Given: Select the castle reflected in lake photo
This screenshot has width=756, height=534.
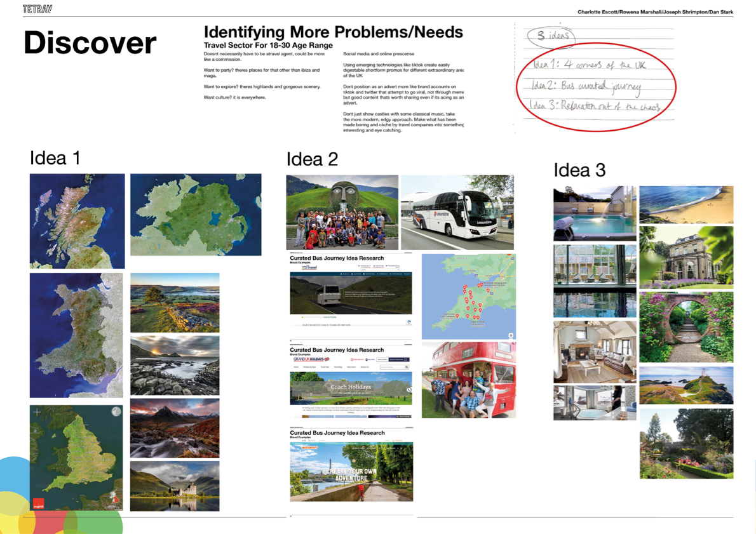Looking at the screenshot, I should click(x=175, y=486).
